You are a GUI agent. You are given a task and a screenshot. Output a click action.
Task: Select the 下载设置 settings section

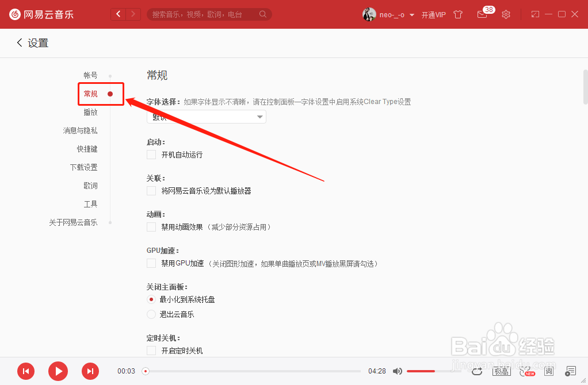coord(83,167)
